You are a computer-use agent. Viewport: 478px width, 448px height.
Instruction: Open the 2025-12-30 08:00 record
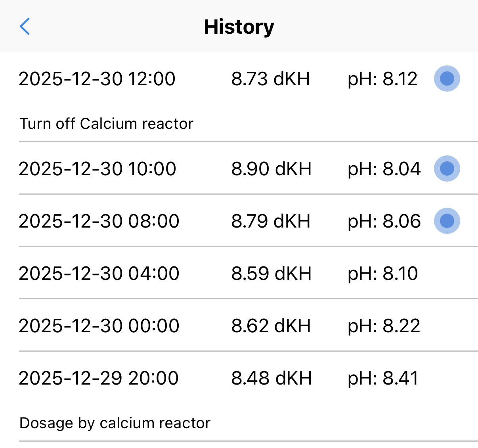(x=99, y=221)
